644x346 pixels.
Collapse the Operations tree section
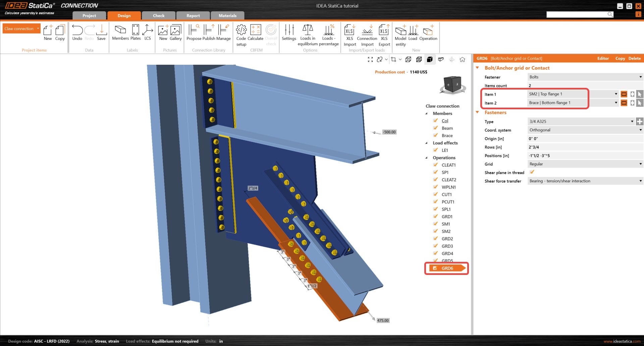[x=426, y=158]
